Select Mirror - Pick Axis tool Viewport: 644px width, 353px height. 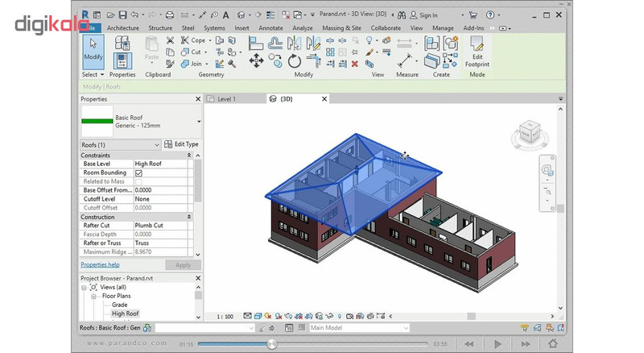[294, 44]
